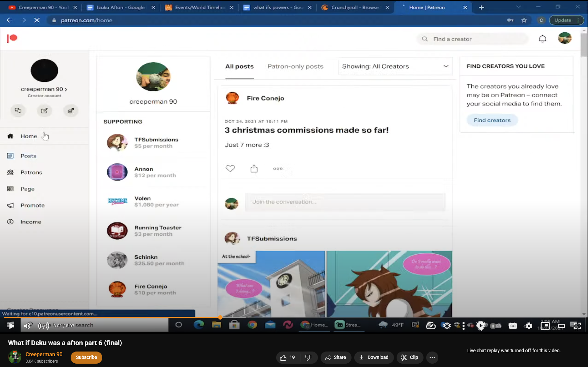The width and height of the screenshot is (588, 367).
Task: Click the Join the conversation comment field
Action: coord(345,202)
